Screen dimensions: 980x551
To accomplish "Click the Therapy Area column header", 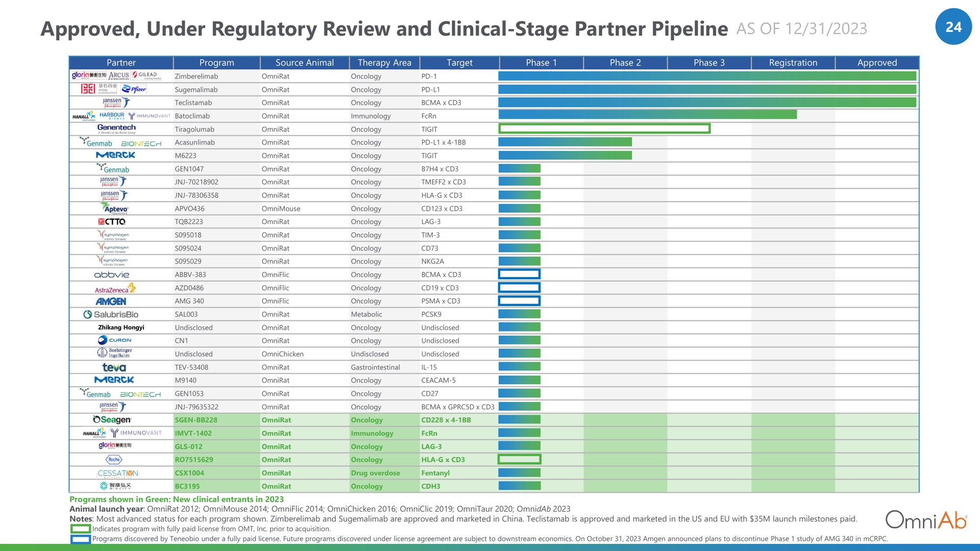I will [384, 63].
